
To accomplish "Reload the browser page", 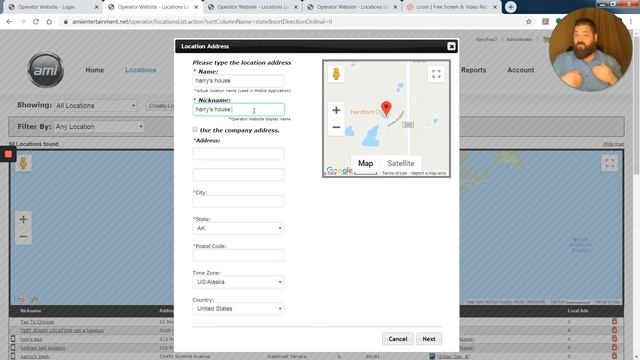I will 36,22.
